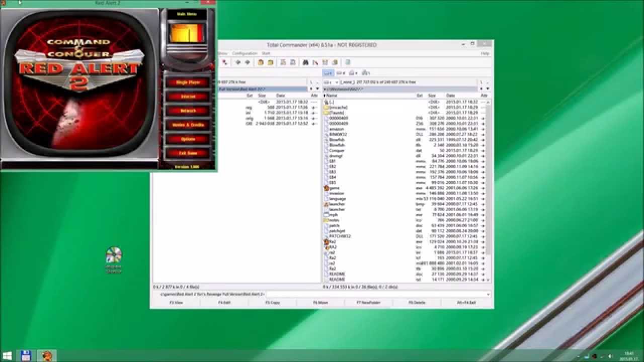This screenshot has width=644, height=362.
Task: Select the patchget dat file row
Action: click(406, 231)
